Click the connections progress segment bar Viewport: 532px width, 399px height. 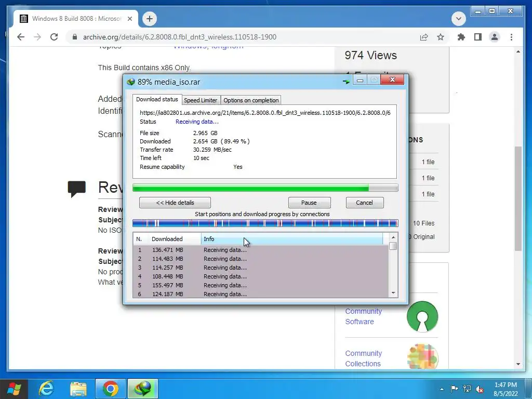[x=265, y=223]
